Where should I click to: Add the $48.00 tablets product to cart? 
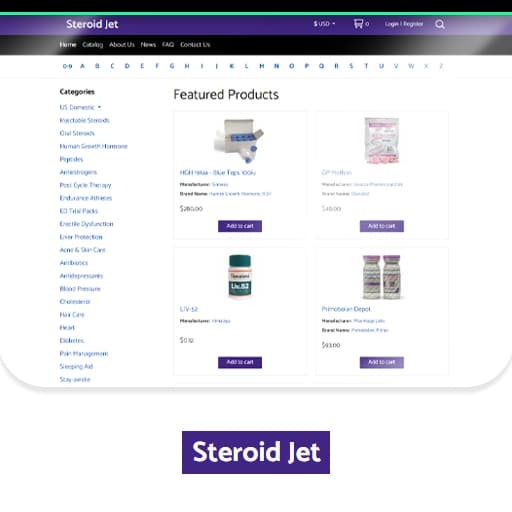(382, 226)
